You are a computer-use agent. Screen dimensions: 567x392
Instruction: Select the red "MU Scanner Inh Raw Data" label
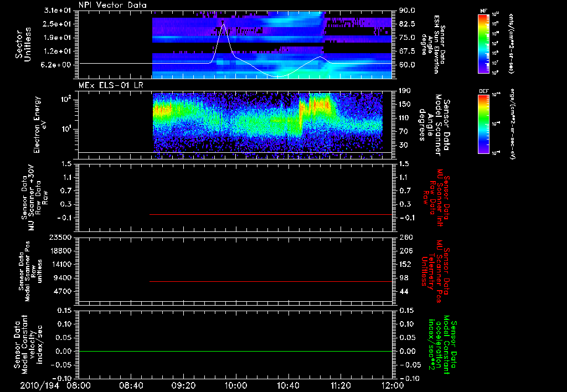[x=436, y=198]
